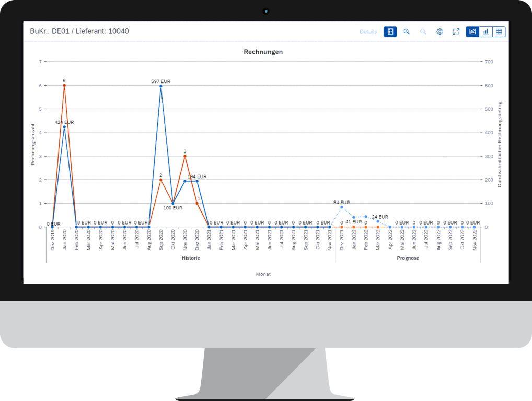Click the Okt 2020 axis label

172,240
